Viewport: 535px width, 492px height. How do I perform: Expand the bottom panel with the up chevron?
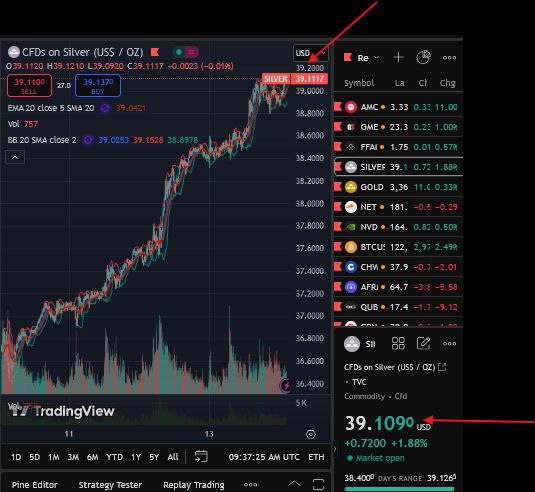point(294,483)
